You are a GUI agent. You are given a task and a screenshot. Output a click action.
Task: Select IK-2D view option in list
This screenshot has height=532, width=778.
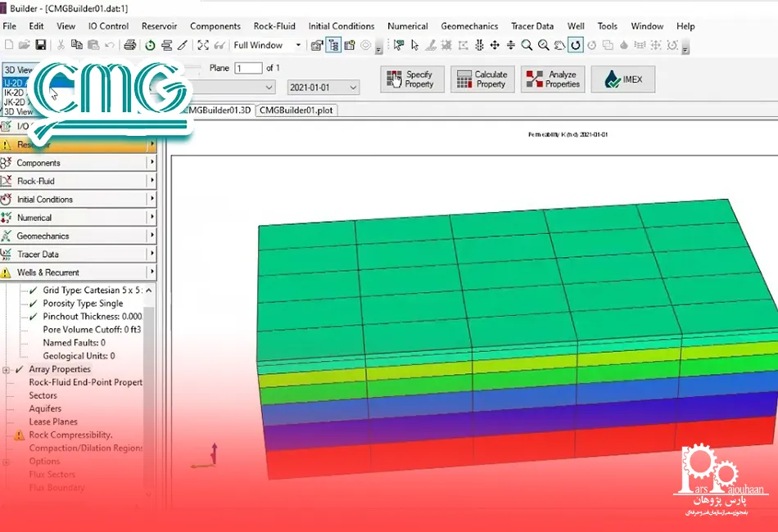(15, 92)
